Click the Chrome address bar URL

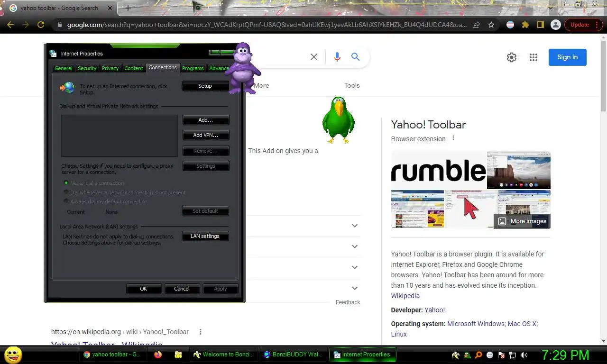267,25
